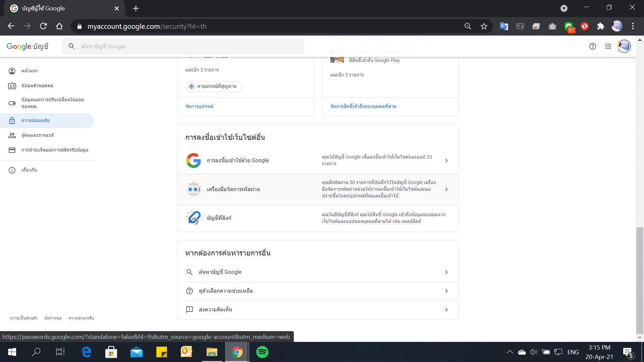Click the ค้นหาบัญชี Google search field
644x362 pixels.
click(183, 46)
